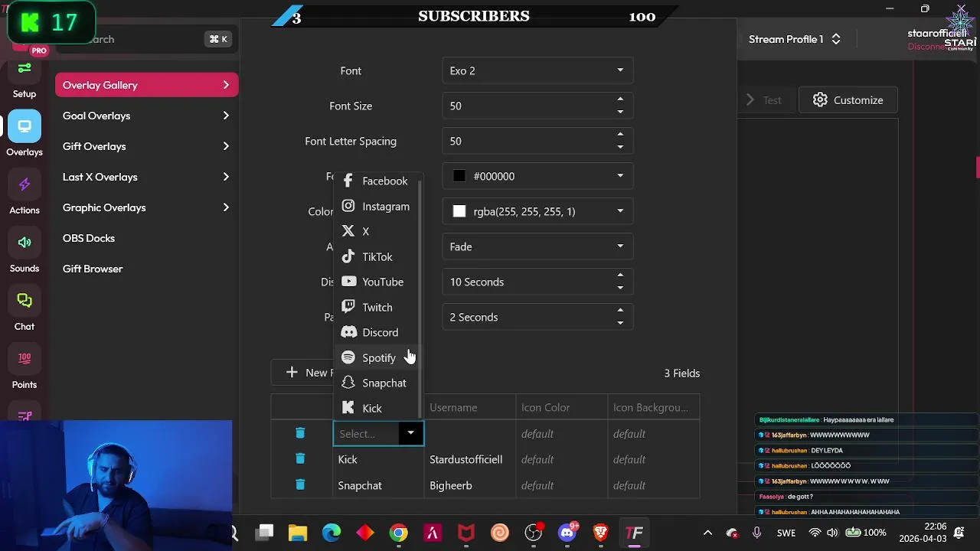Decrease the Font Letter Spacing stepper

620,147
